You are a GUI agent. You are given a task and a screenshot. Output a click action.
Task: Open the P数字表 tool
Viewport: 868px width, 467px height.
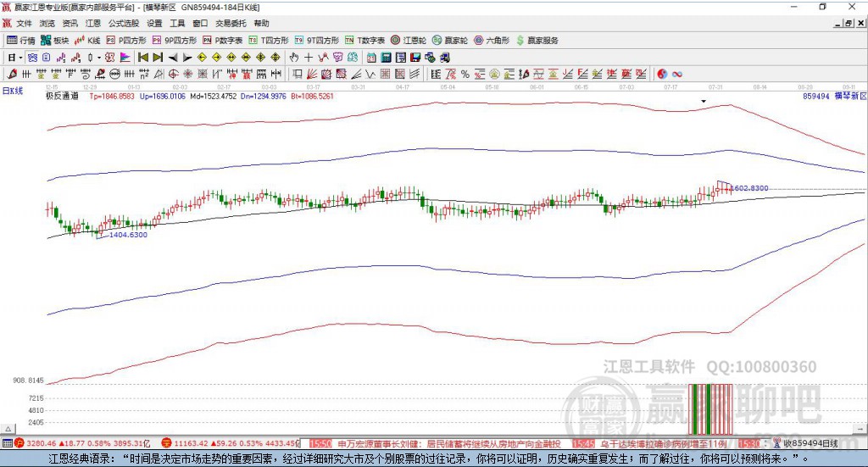pos(223,41)
